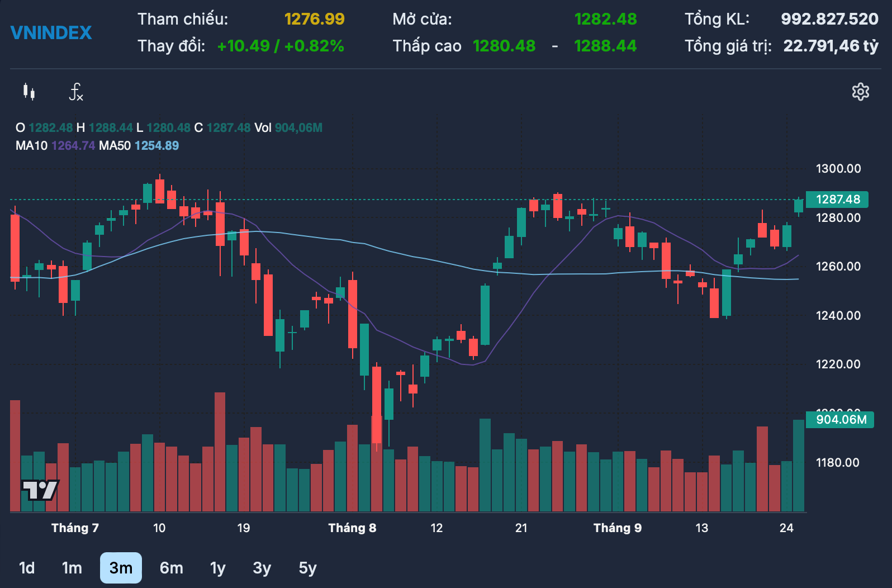The height and width of the screenshot is (588, 892).
Task: Click the Tháng 8 time axis marker
Action: coord(352,528)
